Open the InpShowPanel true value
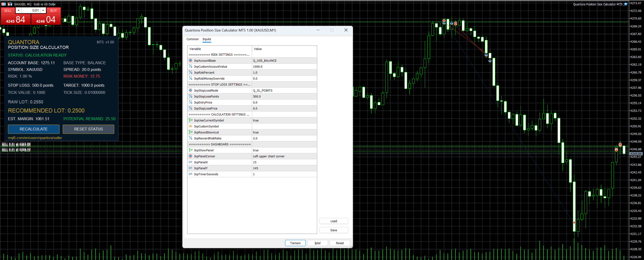 [284, 150]
